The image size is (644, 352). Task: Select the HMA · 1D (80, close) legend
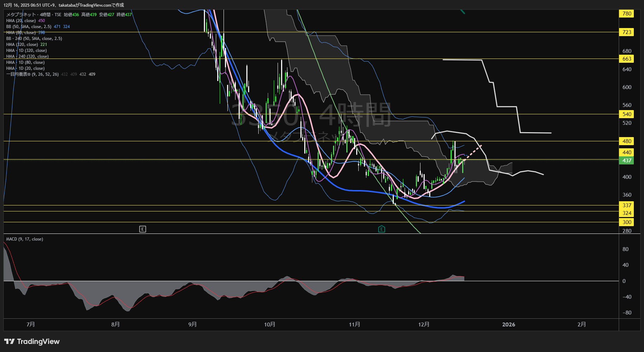pos(25,62)
